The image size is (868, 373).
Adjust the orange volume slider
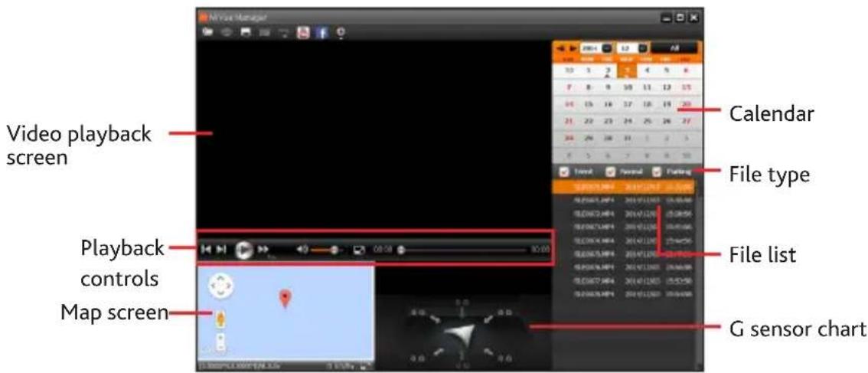click(x=327, y=250)
